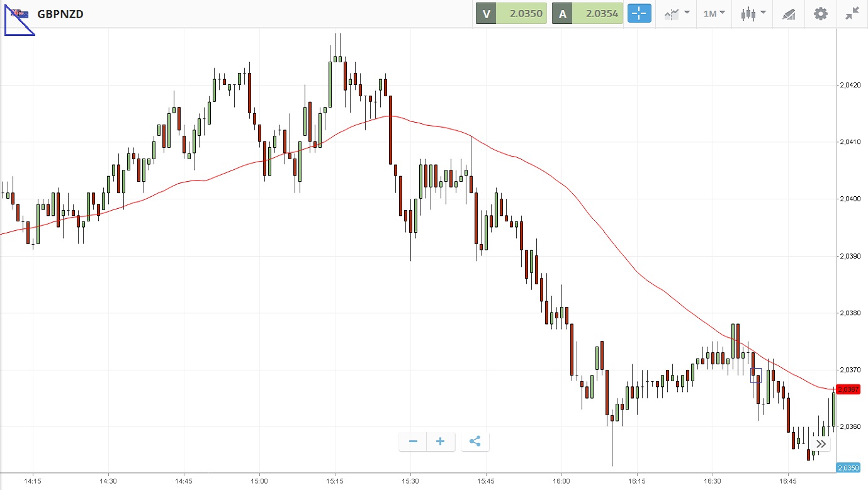
Task: Click the blue triangle drawing at top-left
Action: pyautogui.click(x=15, y=26)
